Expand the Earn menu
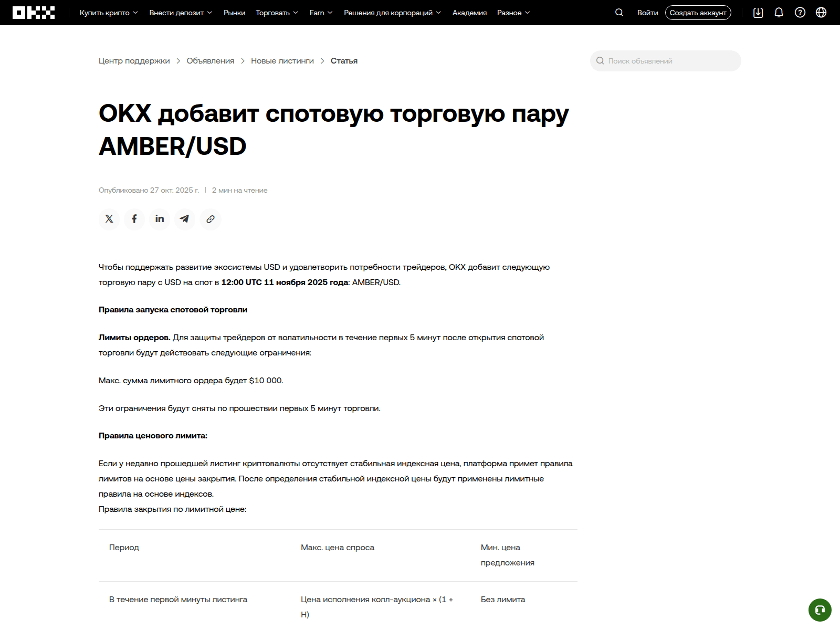840x630 pixels. click(x=321, y=13)
